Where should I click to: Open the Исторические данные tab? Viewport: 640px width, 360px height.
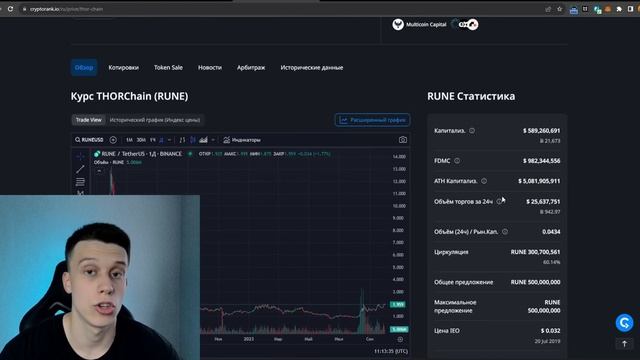coord(311,67)
